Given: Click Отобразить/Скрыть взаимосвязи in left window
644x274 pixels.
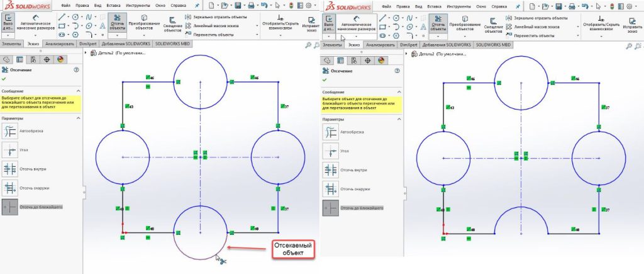Looking at the screenshot, I should [x=280, y=23].
